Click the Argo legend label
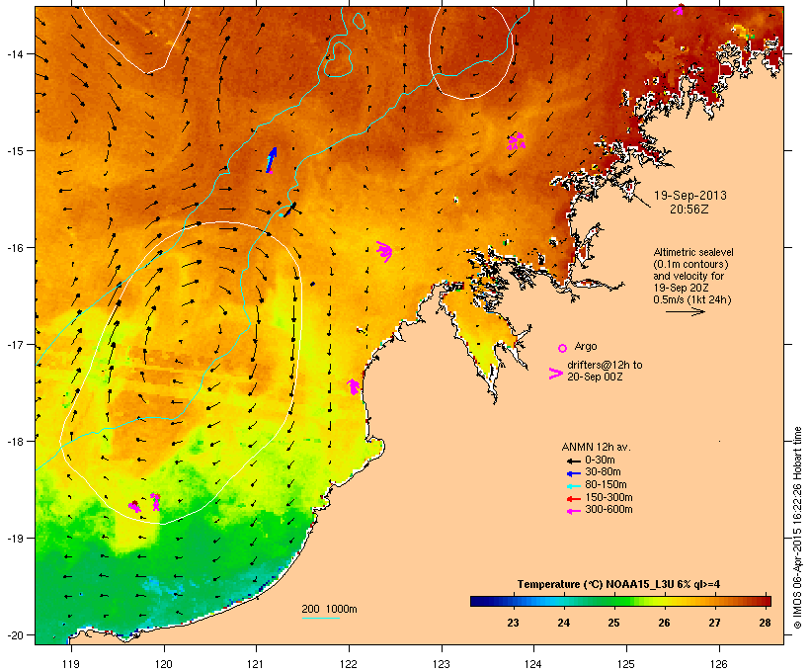 (x=586, y=346)
